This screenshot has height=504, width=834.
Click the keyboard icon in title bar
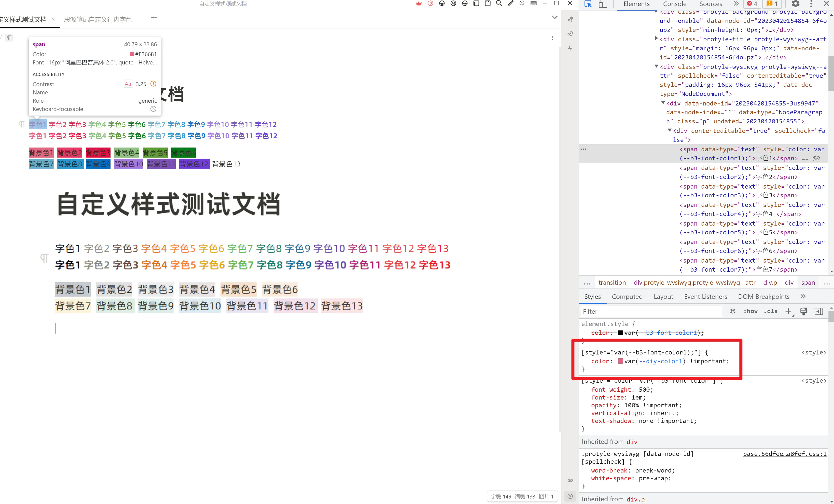pos(533,3)
